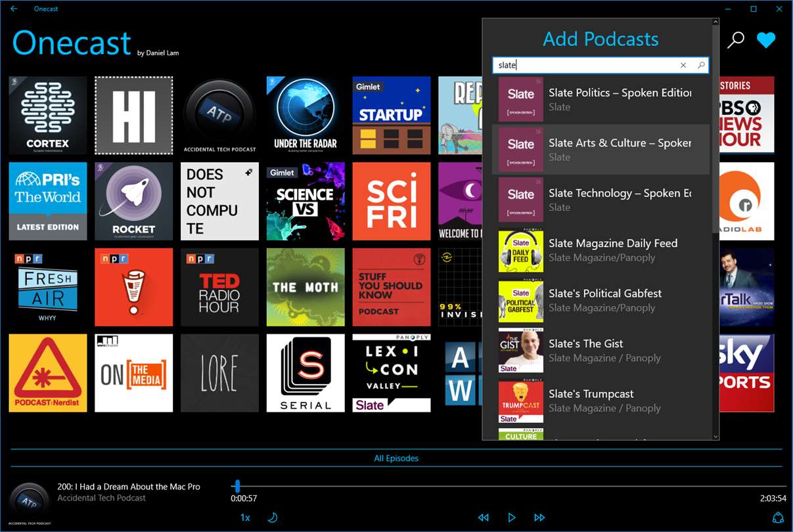
Task: Select Slate Magazine Daily Feed result
Action: [x=600, y=250]
